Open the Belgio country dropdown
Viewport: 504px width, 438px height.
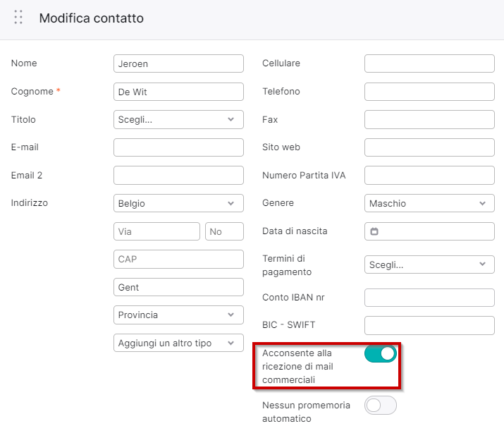178,203
